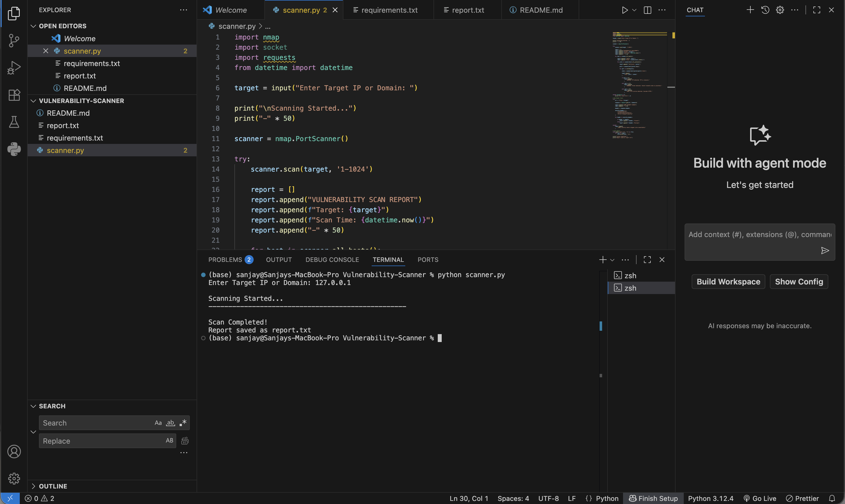
Task: Open the Problems panel tab
Action: (231, 260)
